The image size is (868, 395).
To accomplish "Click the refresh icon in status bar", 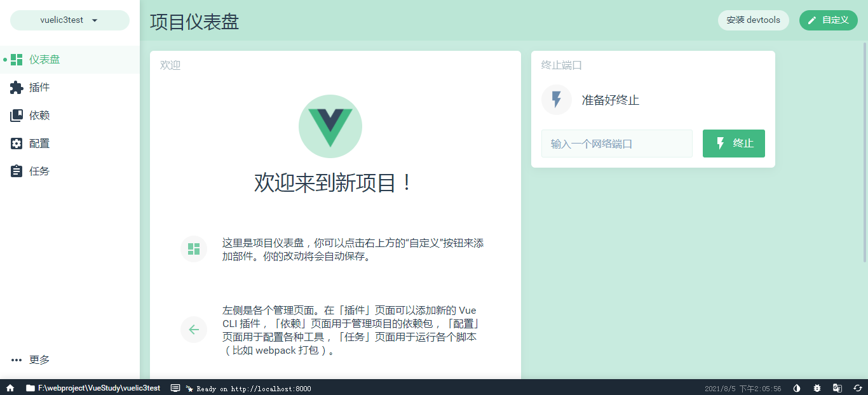I will click(x=857, y=388).
